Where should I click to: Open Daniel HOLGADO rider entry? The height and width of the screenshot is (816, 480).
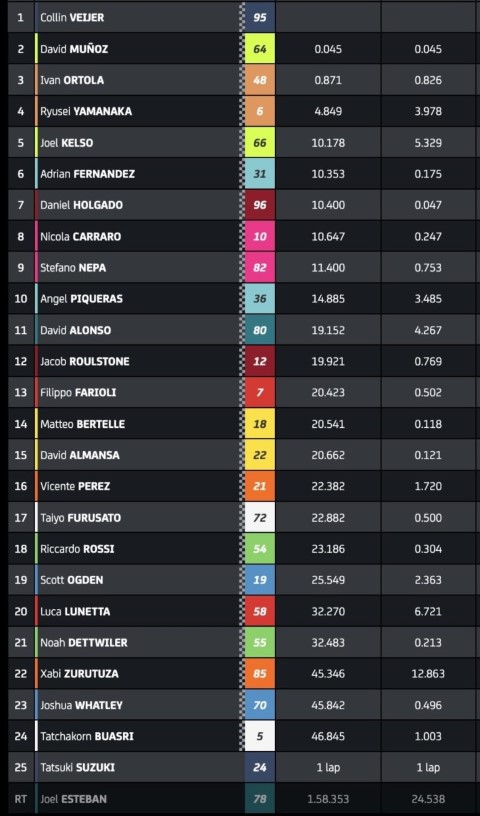[x=81, y=205]
